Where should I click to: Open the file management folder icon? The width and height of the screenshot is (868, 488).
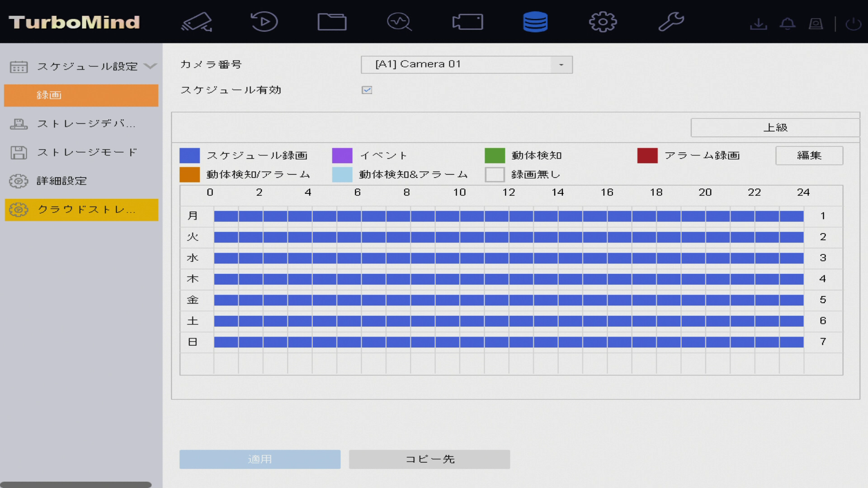(x=332, y=22)
